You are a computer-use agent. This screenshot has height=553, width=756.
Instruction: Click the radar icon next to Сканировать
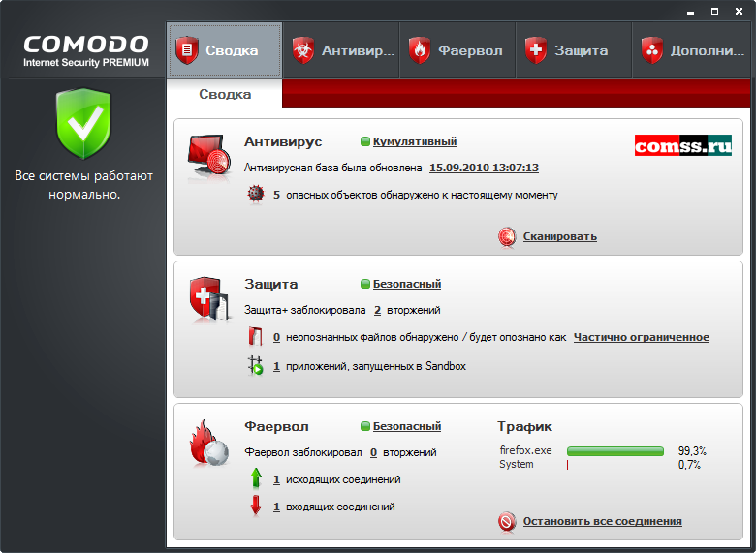[507, 237]
